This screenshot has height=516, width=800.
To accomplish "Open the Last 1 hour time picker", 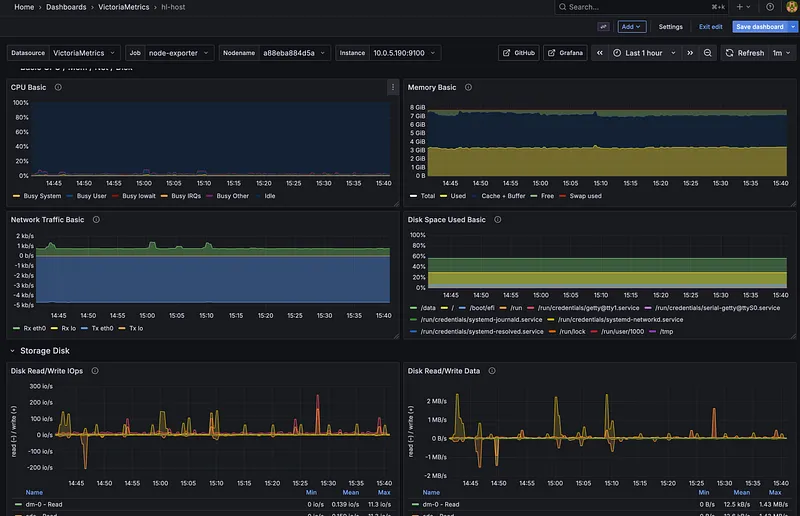I will (644, 53).
